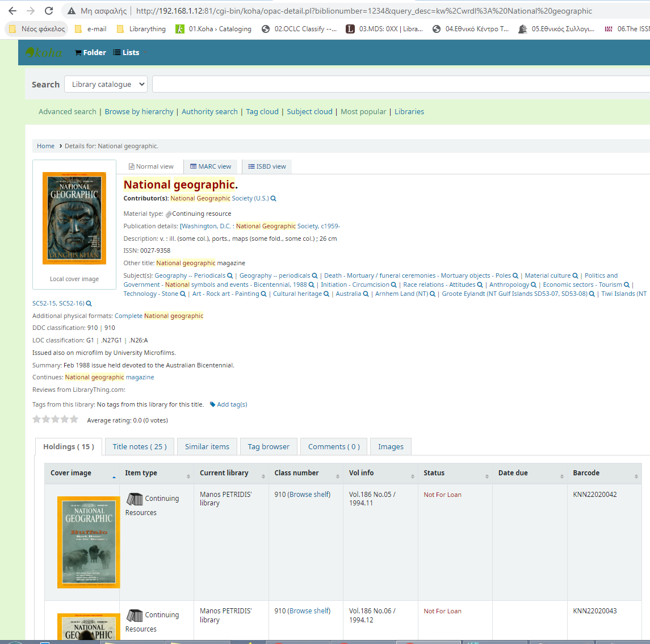Viewport: 650px width, 644px height.
Task: Click into the catalogue search text field
Action: point(397,84)
